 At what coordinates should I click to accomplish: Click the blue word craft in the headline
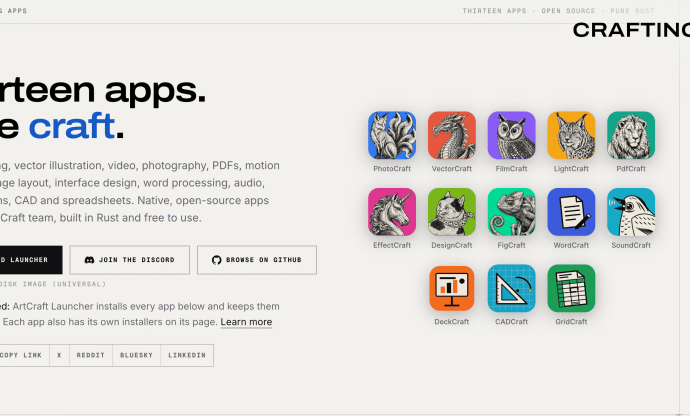71,126
